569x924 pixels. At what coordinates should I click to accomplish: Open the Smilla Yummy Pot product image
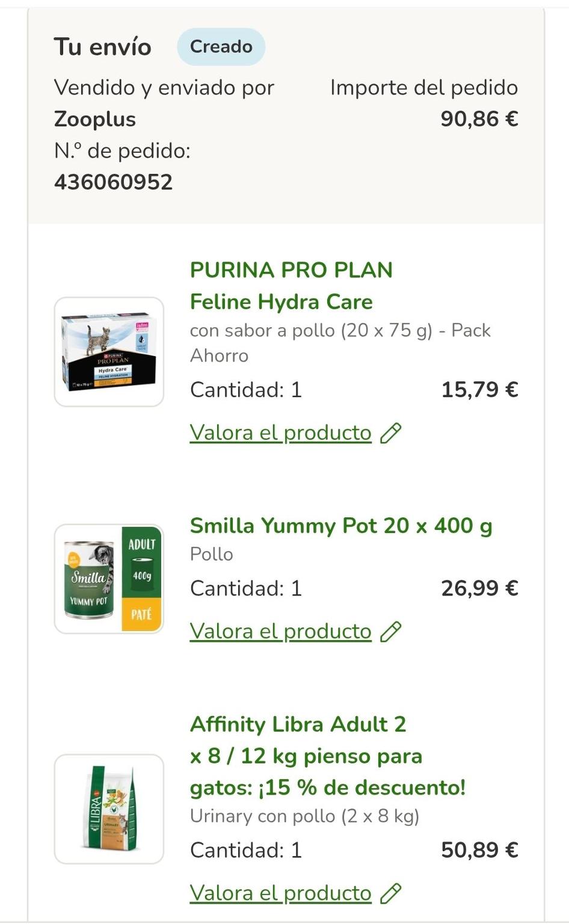pos(109,579)
